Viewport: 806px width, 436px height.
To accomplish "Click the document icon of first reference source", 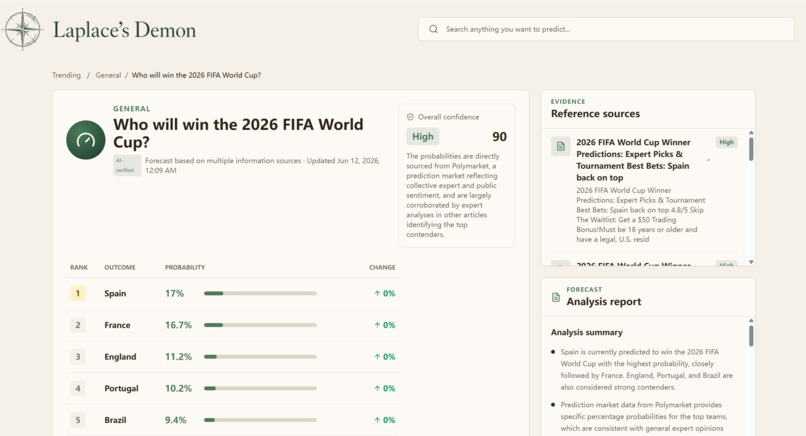I will click(561, 146).
